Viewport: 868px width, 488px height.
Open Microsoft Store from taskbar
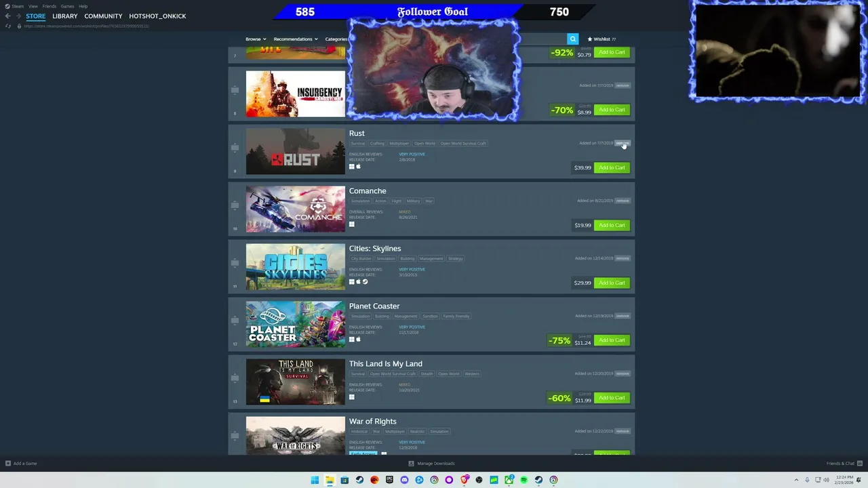click(x=344, y=480)
